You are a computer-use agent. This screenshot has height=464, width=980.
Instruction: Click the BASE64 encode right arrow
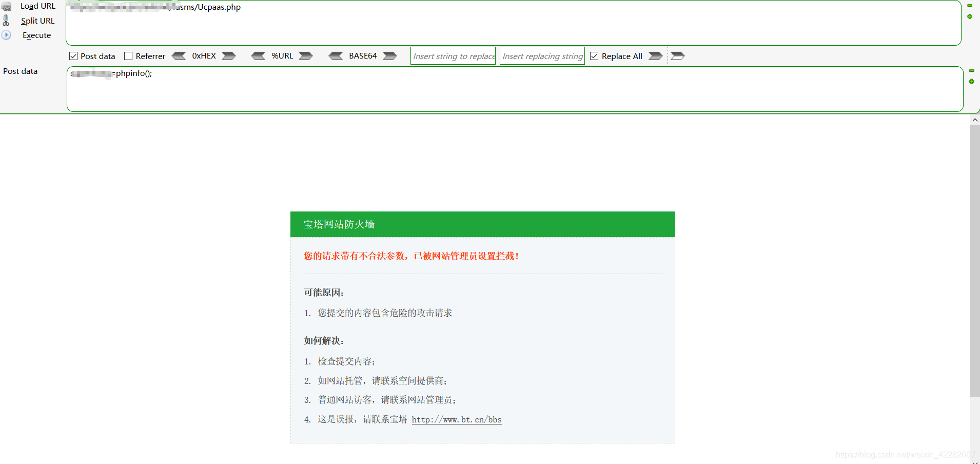pyautogui.click(x=390, y=56)
